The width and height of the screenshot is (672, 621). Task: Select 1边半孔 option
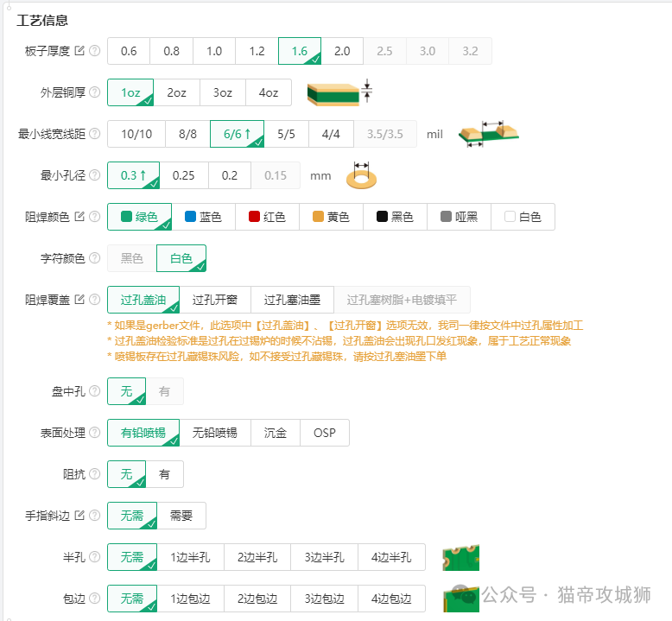(x=190, y=557)
